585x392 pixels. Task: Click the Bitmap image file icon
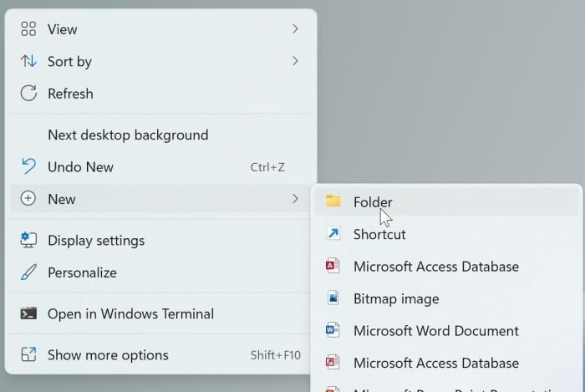coord(333,298)
